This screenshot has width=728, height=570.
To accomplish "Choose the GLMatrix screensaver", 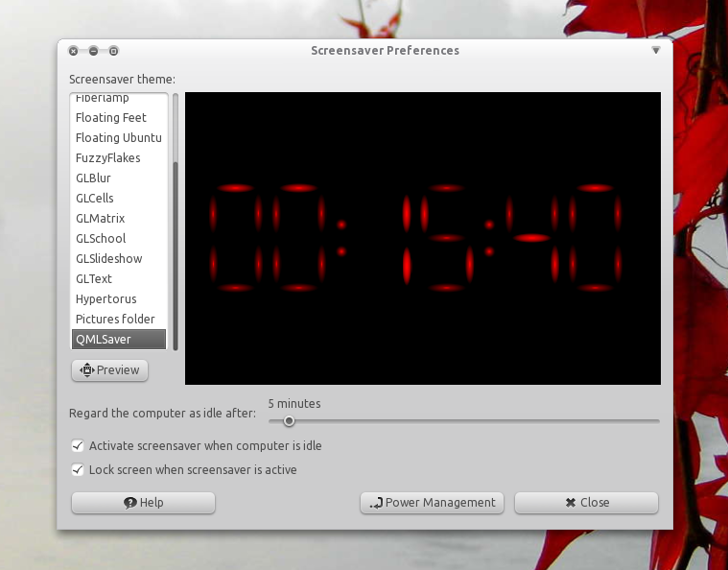I will click(119, 219).
